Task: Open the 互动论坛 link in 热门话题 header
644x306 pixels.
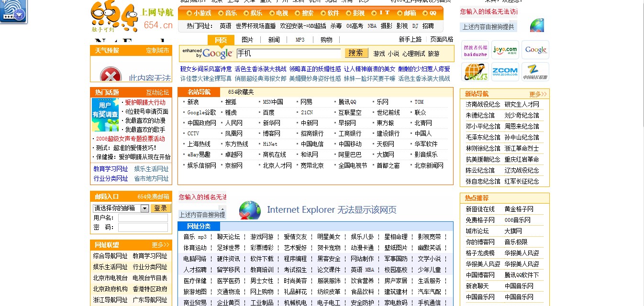Action: [157, 92]
